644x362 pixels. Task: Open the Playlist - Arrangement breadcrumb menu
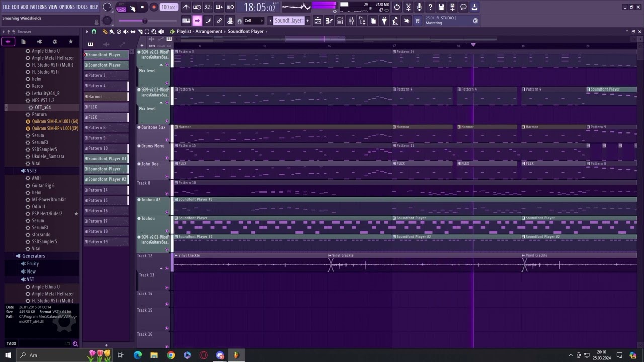(199, 31)
